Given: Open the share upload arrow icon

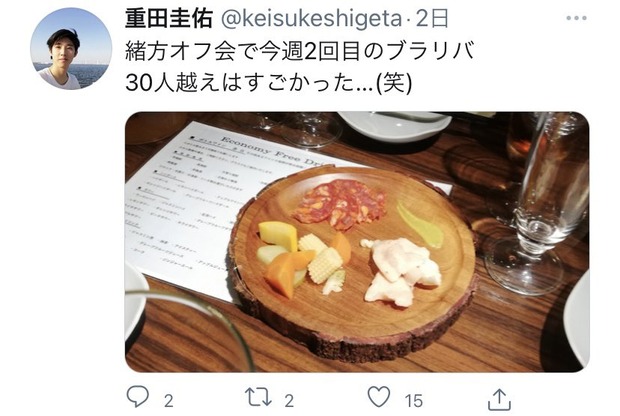Looking at the screenshot, I should tap(499, 399).
